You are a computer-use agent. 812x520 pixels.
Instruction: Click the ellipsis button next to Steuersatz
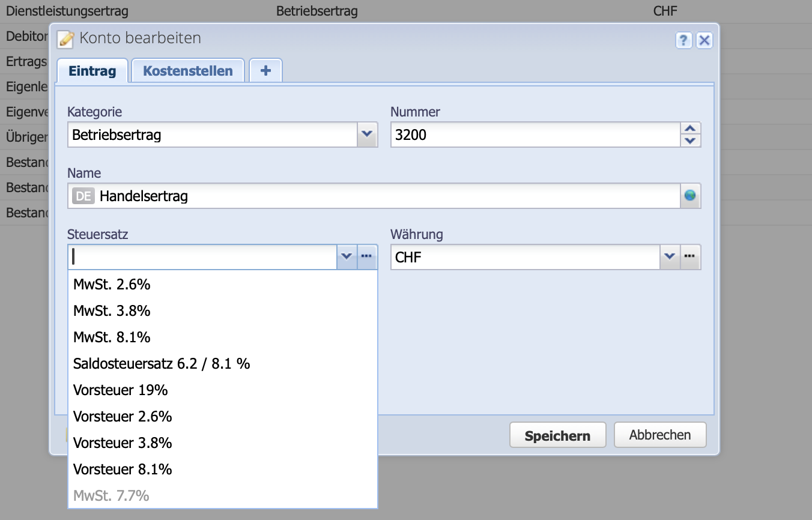[367, 256]
